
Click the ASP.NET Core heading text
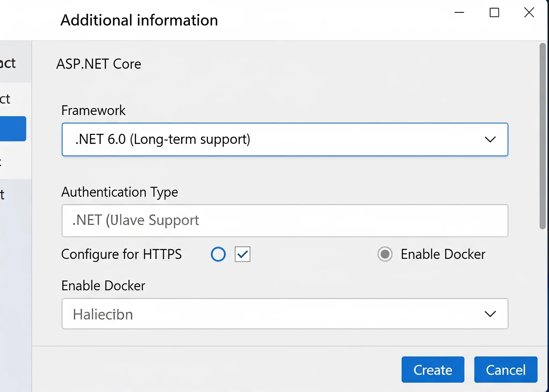(x=99, y=64)
